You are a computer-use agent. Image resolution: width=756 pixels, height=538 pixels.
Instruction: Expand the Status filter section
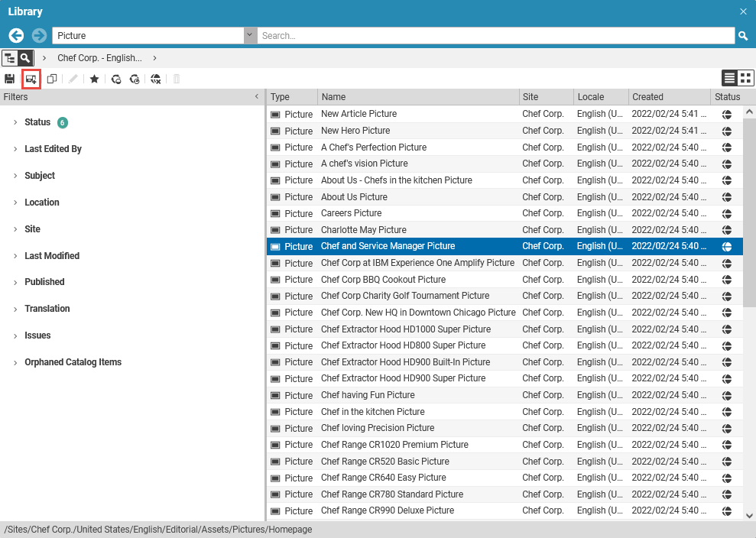click(x=37, y=122)
